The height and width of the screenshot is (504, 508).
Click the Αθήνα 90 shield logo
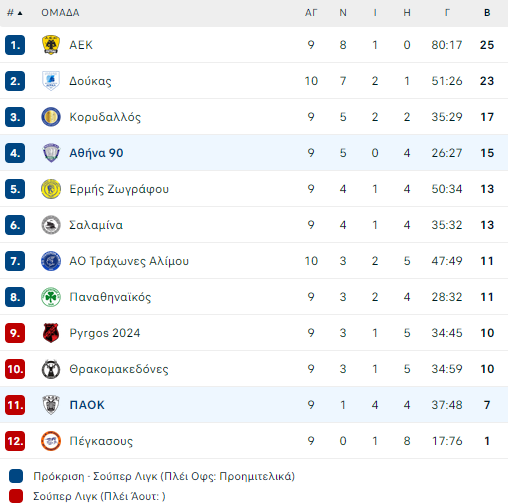click(51, 153)
